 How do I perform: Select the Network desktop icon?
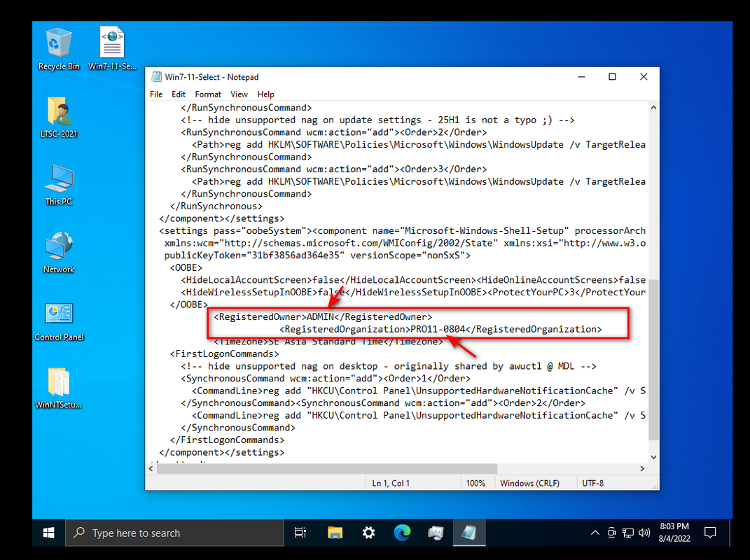pos(59,253)
